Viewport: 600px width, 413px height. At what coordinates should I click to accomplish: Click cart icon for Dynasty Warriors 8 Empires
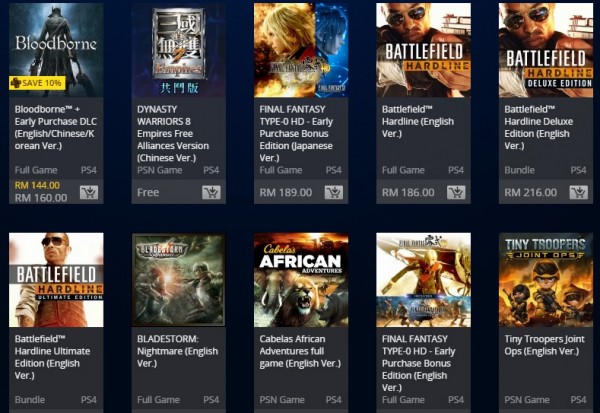click(211, 192)
